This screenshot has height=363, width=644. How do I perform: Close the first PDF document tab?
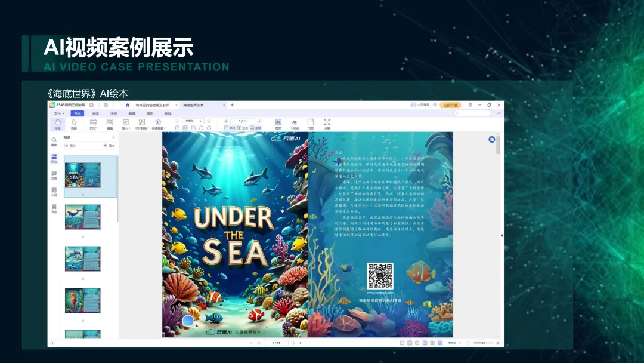[x=176, y=105]
